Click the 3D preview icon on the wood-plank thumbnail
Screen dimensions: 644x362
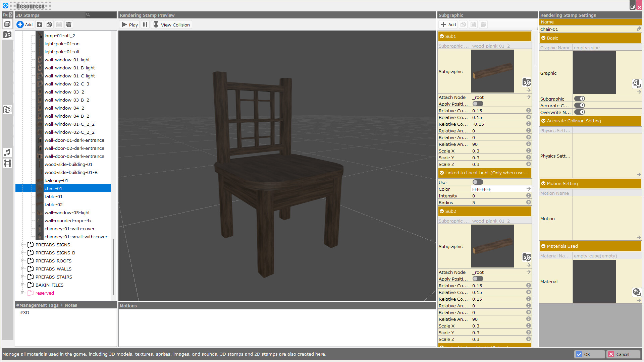click(x=526, y=82)
